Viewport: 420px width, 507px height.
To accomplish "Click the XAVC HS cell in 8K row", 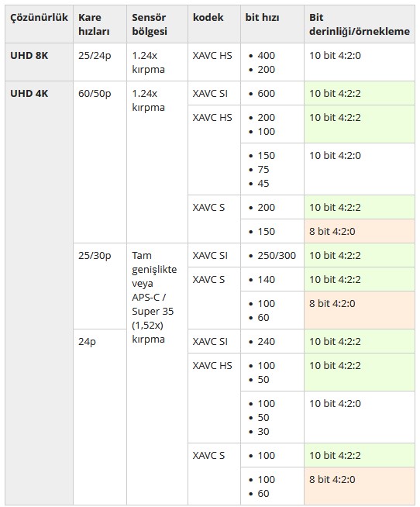I will pyautogui.click(x=212, y=56).
